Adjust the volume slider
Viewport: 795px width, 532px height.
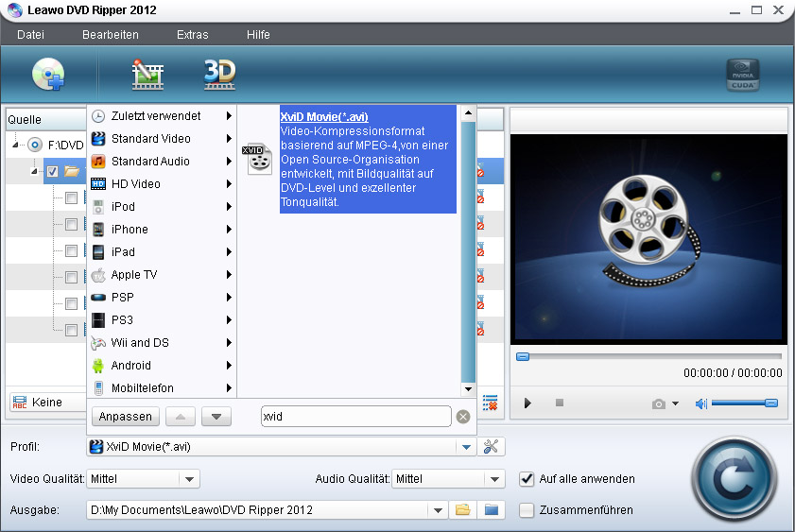(x=743, y=403)
